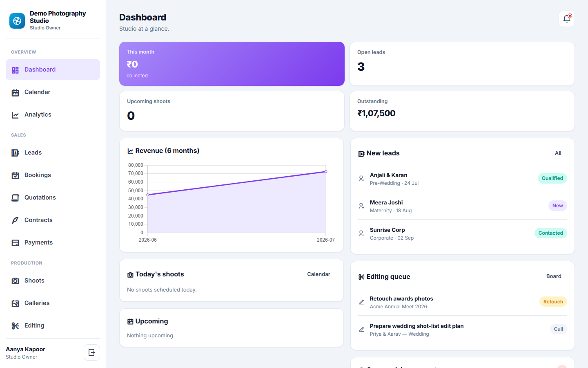Click the Leads contact-book icon in sidebar
The image size is (588, 368).
pyautogui.click(x=16, y=153)
